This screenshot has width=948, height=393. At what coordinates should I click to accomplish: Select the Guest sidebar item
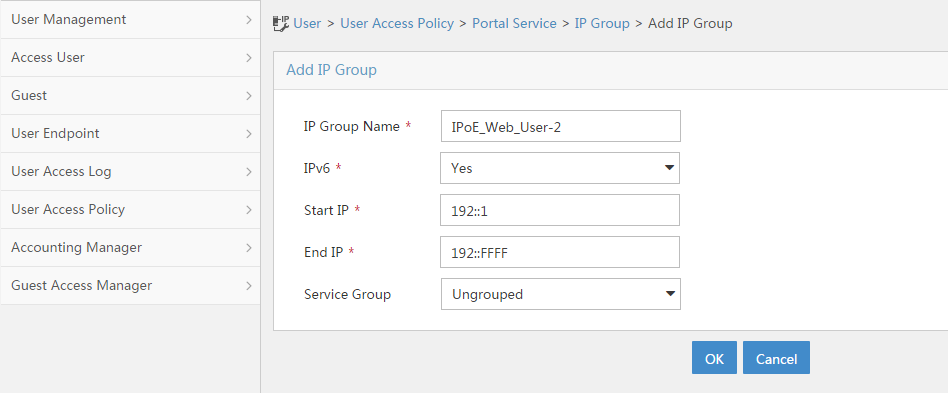tap(130, 96)
